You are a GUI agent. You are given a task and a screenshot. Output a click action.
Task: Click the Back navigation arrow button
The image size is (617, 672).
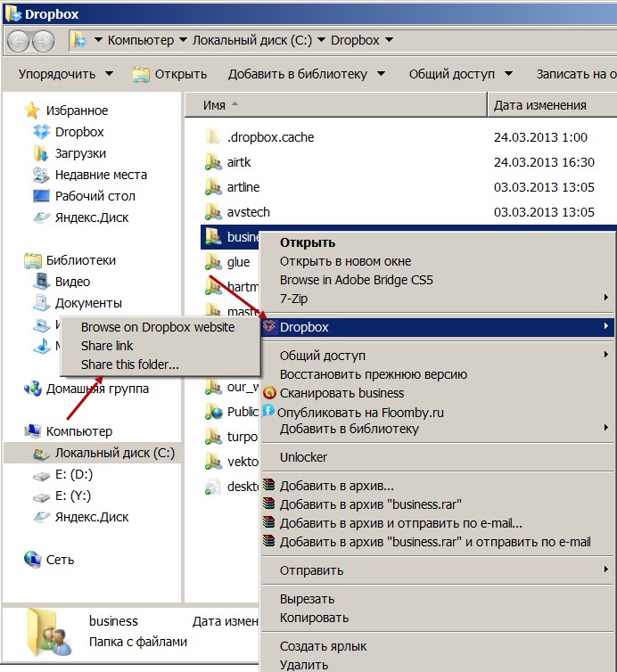[x=18, y=42]
